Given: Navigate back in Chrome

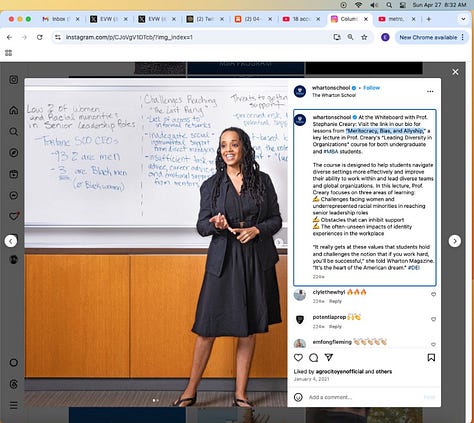Looking at the screenshot, I should (x=9, y=37).
